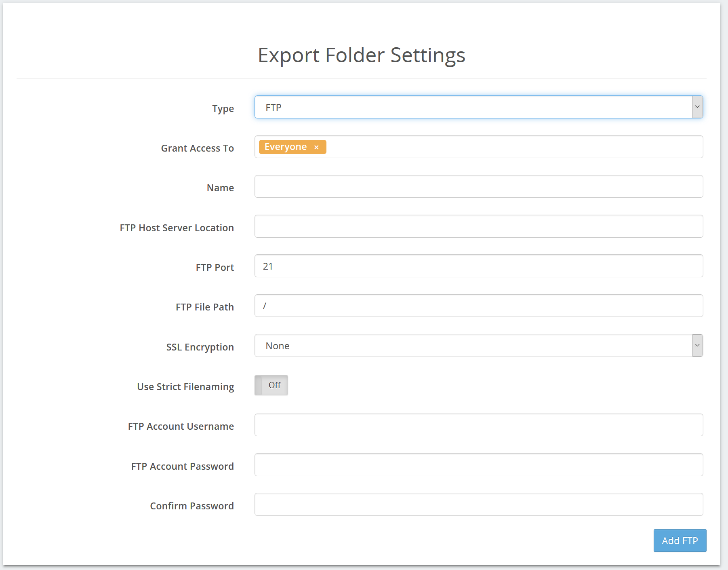Click the Type label
Image resolution: width=728 pixels, height=570 pixels.
(223, 109)
